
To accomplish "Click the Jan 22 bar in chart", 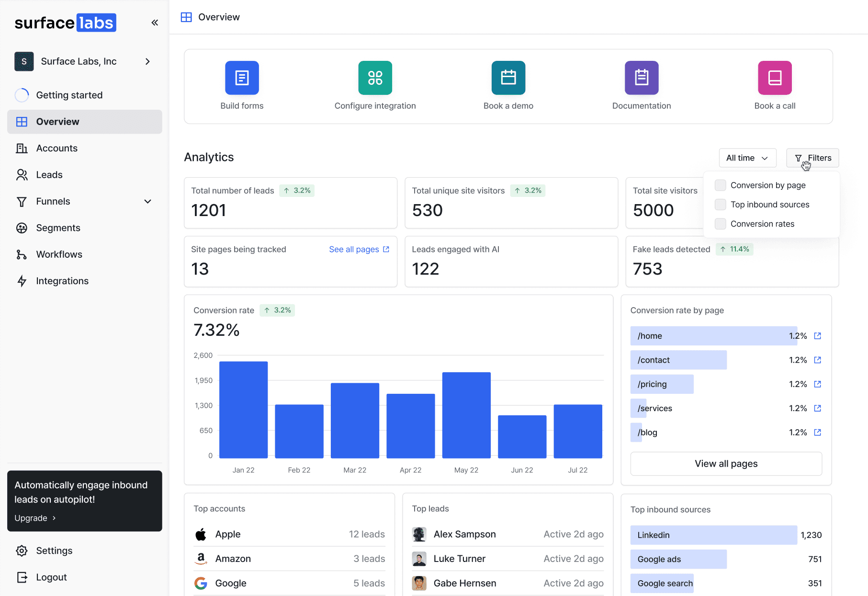I will point(243,410).
